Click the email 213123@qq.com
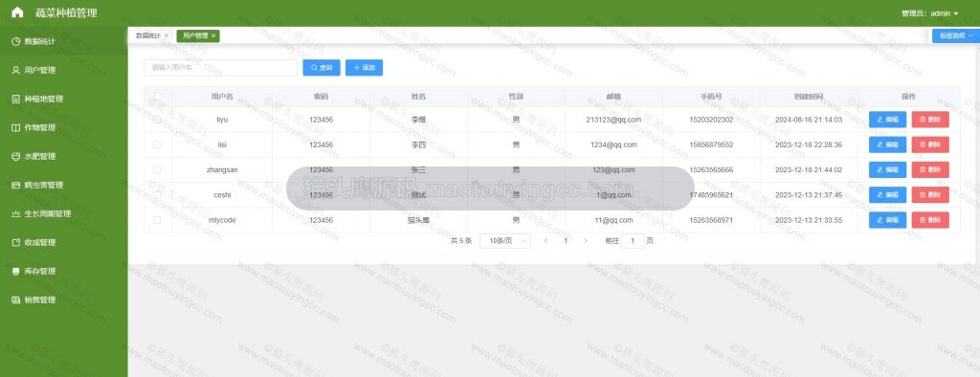 [x=613, y=120]
